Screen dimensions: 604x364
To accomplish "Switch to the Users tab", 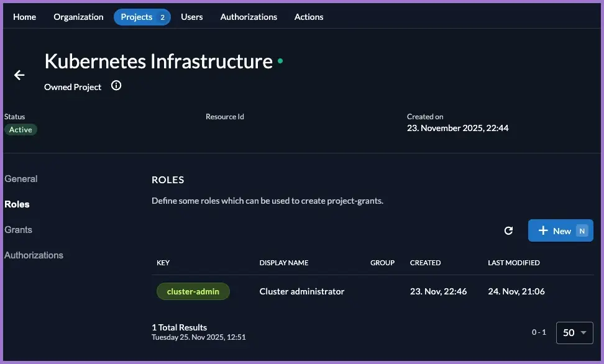I will click(191, 17).
